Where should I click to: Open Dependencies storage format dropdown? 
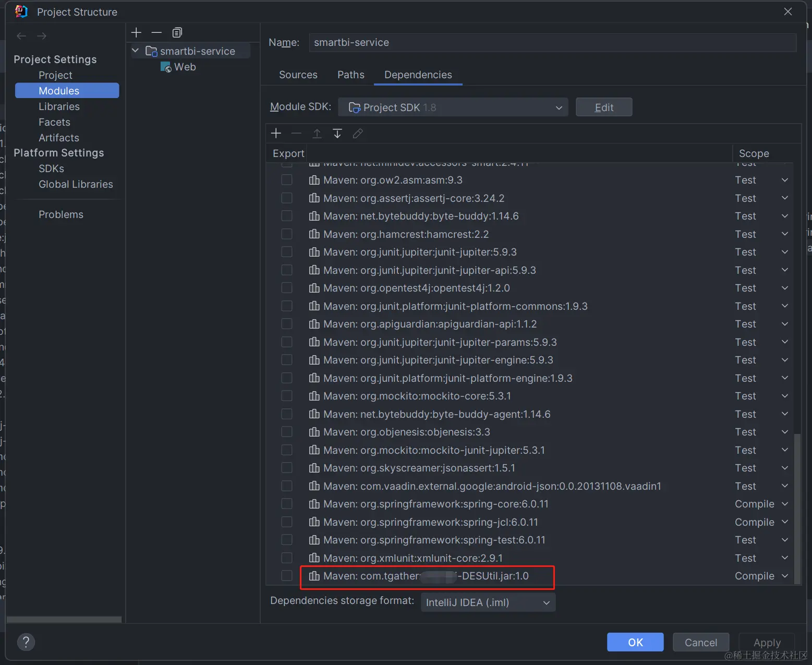point(488,602)
